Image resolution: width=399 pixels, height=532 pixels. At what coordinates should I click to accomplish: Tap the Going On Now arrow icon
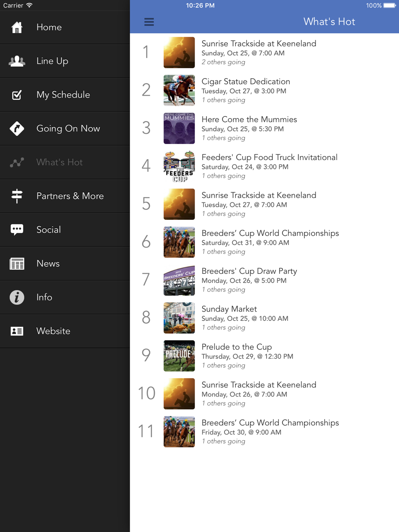17,129
